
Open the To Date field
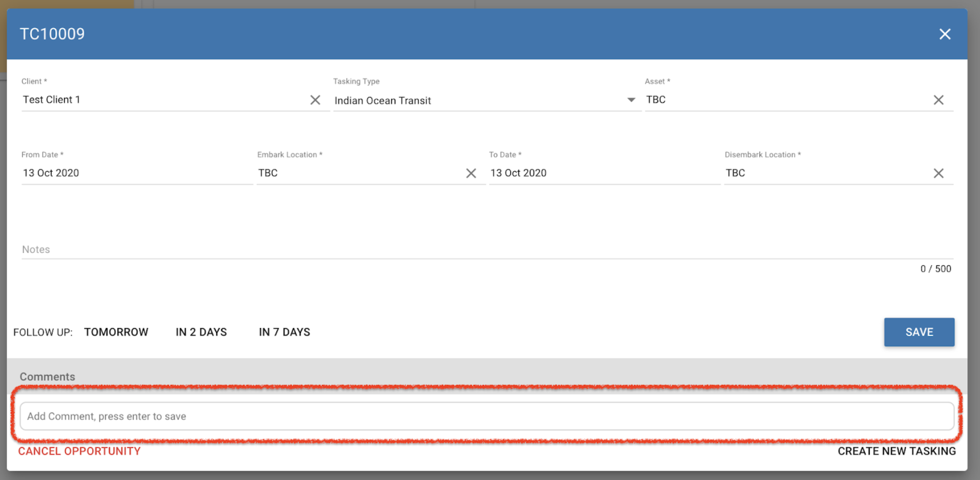pyautogui.click(x=605, y=173)
